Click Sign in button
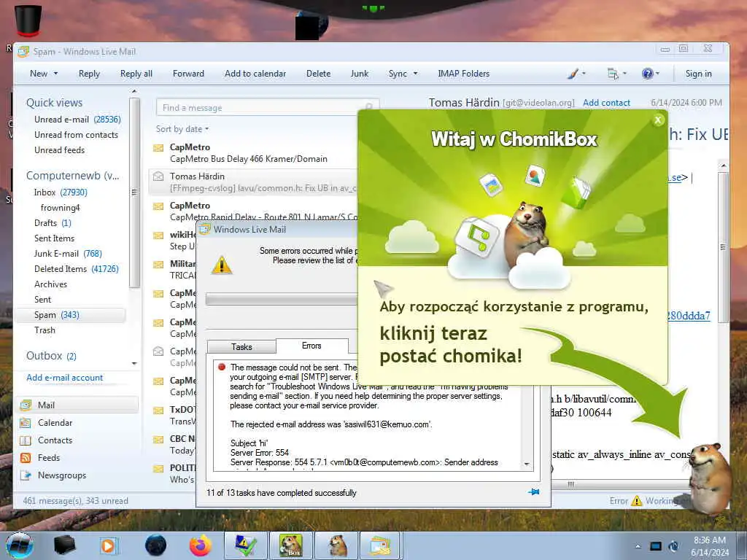This screenshot has height=560, width=747. click(x=698, y=74)
